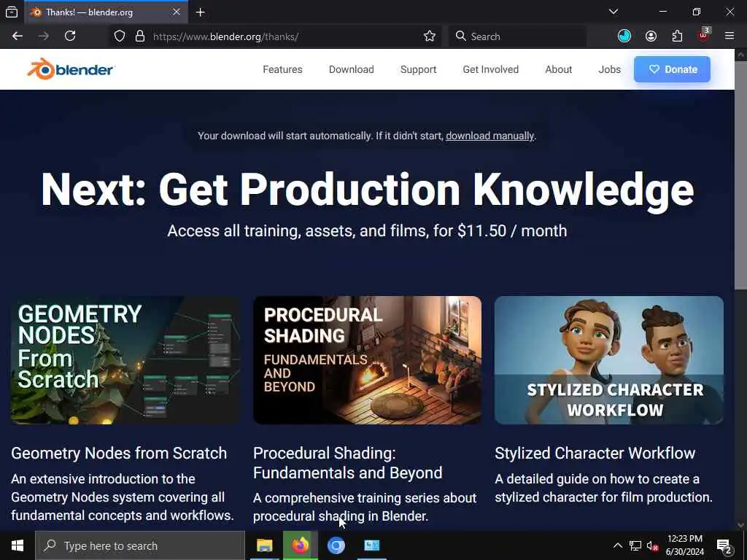This screenshot has height=560, width=747.
Task: Open the notification center icon
Action: 724,546
